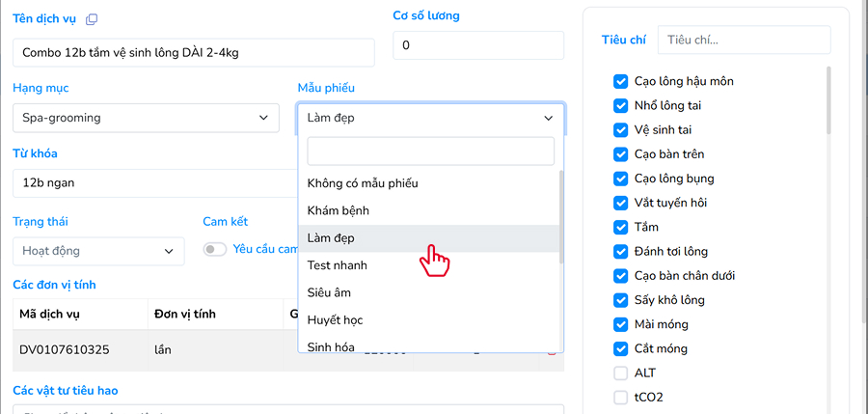Collapse the Mẫu phiếu Làm đẹp dropdown
The width and height of the screenshot is (868, 414).
tap(431, 118)
